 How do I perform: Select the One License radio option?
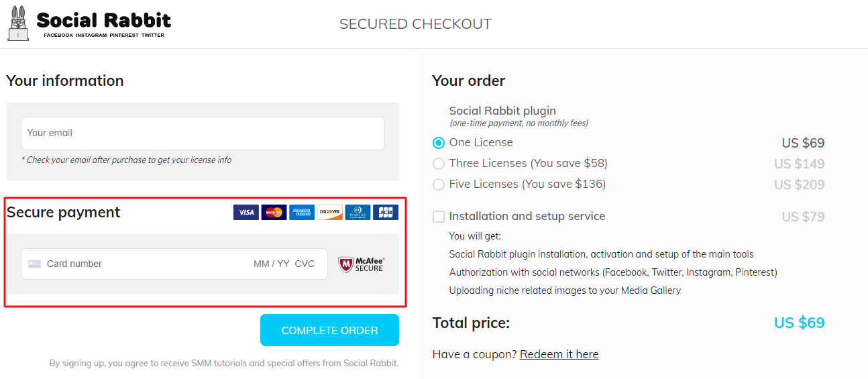439,143
